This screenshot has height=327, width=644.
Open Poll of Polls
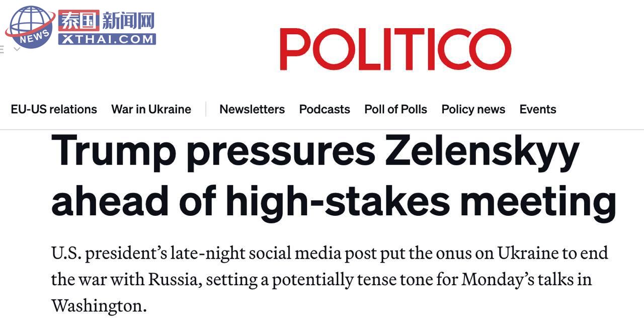coord(395,109)
